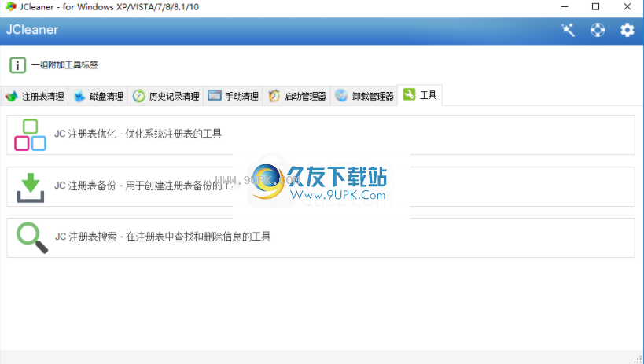Click the green wrench icon on 工具 tab
Viewport: 644px width, 364px height.
pos(409,94)
